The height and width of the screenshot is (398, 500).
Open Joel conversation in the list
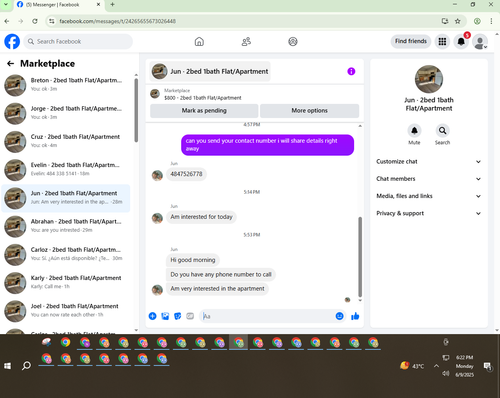tap(66, 311)
